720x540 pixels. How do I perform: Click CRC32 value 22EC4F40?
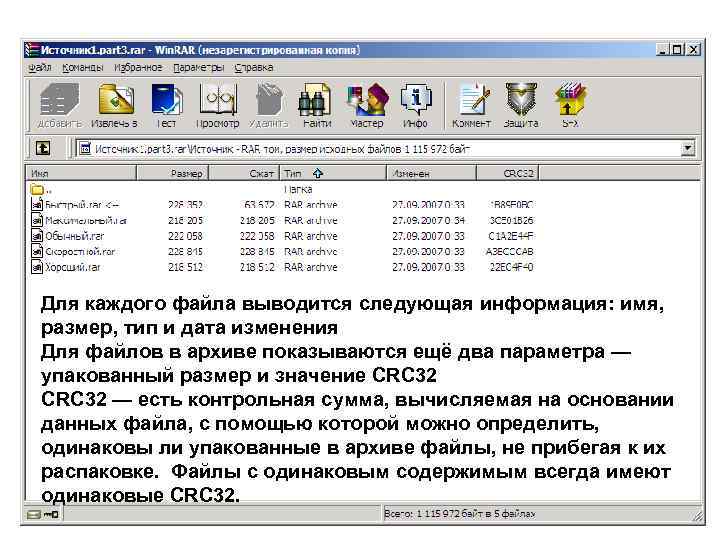[x=511, y=267]
